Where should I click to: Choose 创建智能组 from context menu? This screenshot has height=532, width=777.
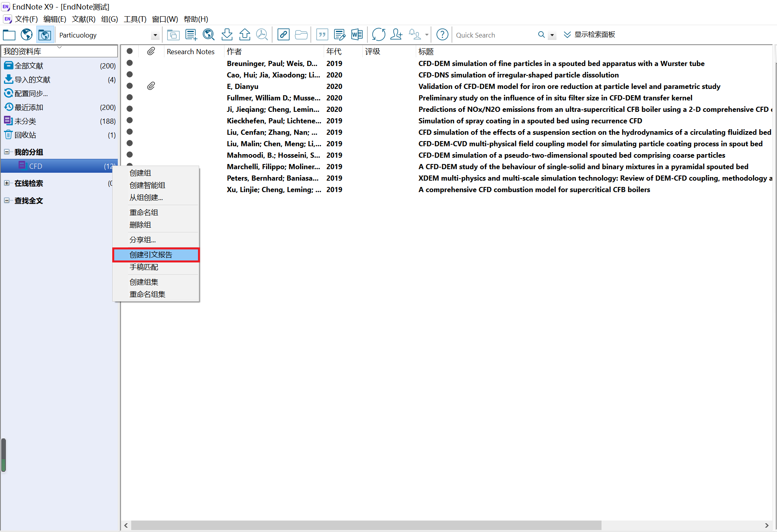click(x=156, y=185)
